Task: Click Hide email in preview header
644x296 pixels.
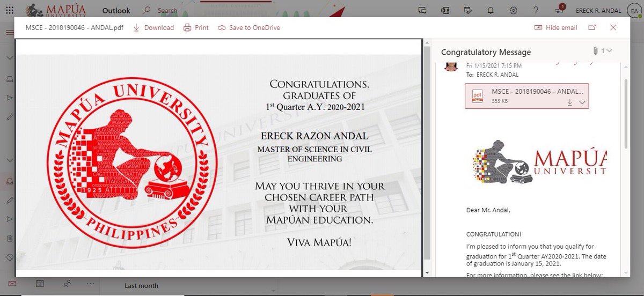Action: (555, 27)
